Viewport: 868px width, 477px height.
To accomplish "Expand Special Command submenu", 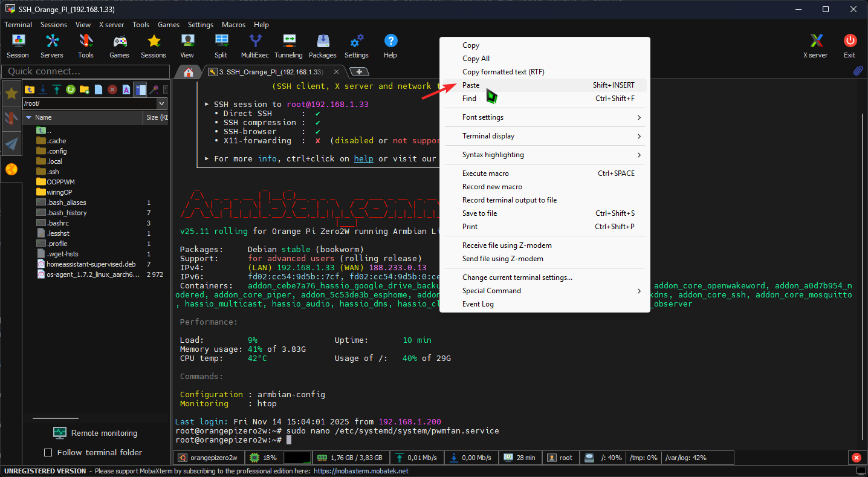I will 545,291.
